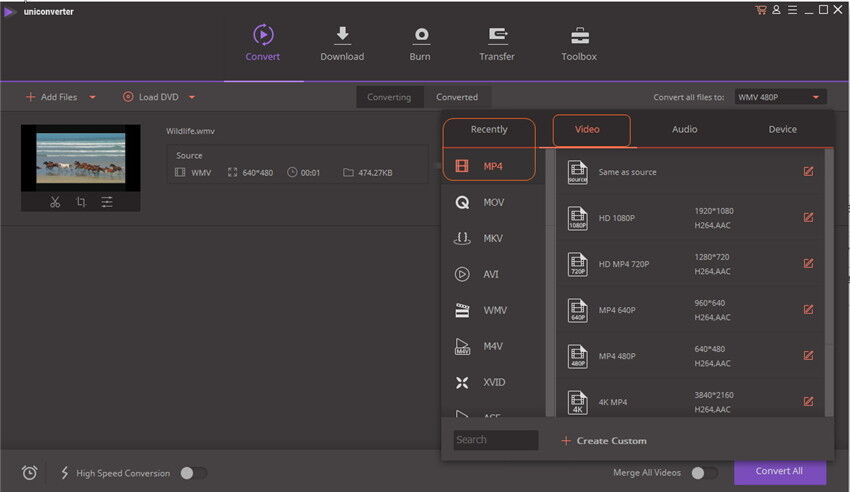The image size is (850, 492).
Task: Switch to the Converted tab
Action: pyautogui.click(x=457, y=97)
